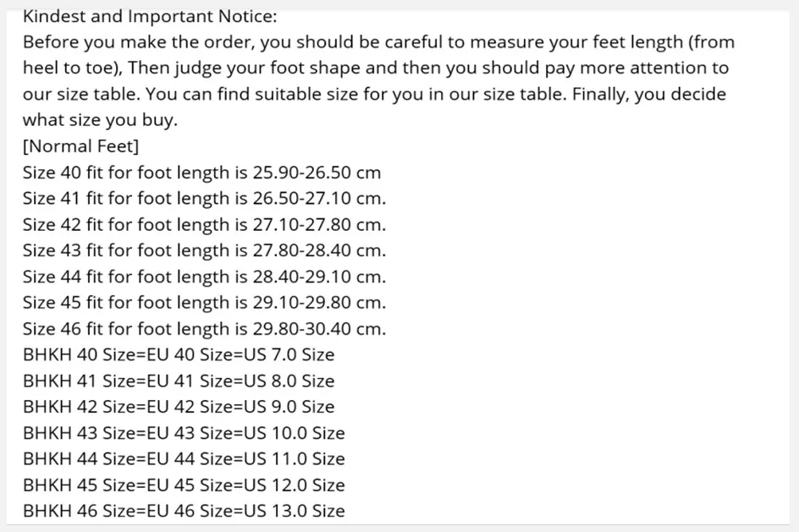799x532 pixels.
Task: Click the Size 41 foot length line
Action: coord(204,199)
